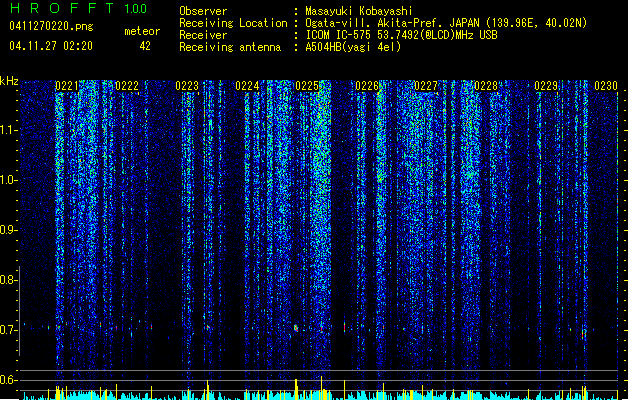Click the 0221 time marker
The image size is (629, 400).
click(x=67, y=86)
